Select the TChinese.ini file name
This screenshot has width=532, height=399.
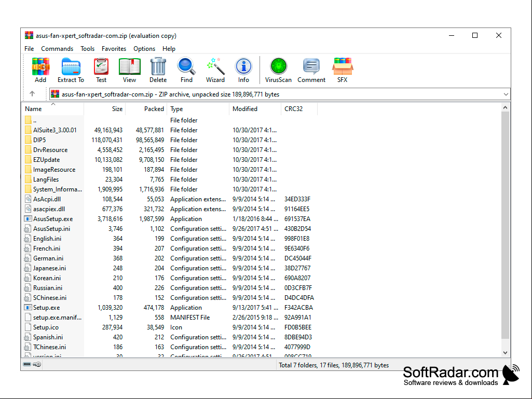49,347
